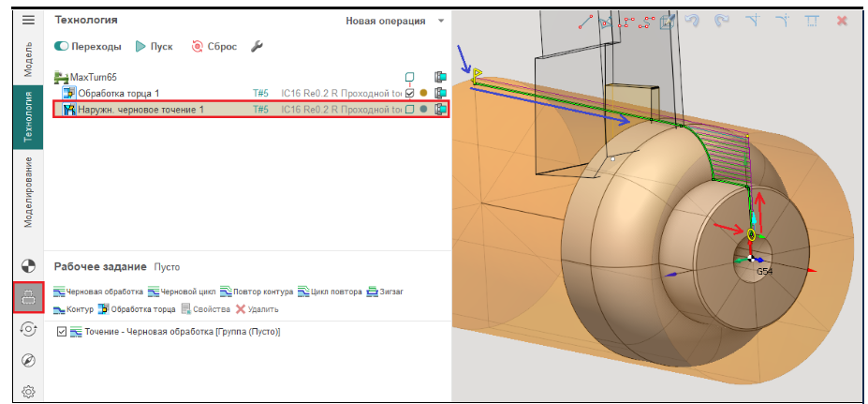Viewport: 868px width, 404px height.
Task: Switch to the Моделирование tab
Action: (28, 191)
